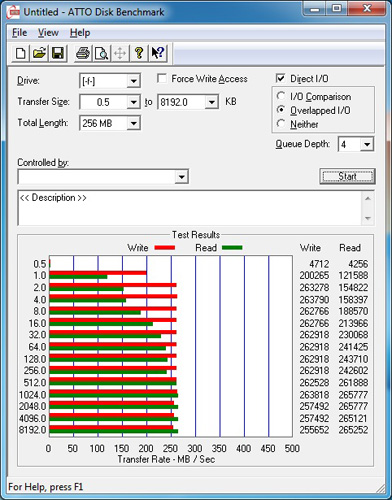Image resolution: width=392 pixels, height=500 pixels.
Task: Open a benchmark file via folder icon
Action: [x=39, y=53]
